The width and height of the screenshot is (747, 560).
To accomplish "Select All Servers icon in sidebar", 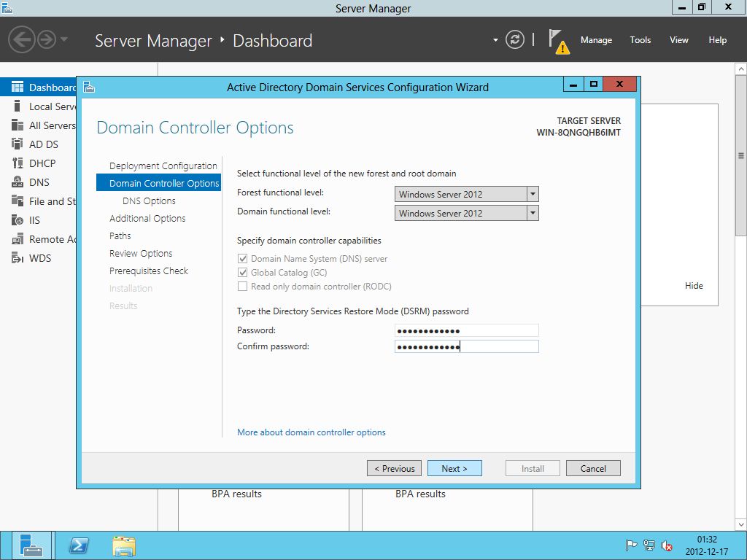I will point(18,125).
